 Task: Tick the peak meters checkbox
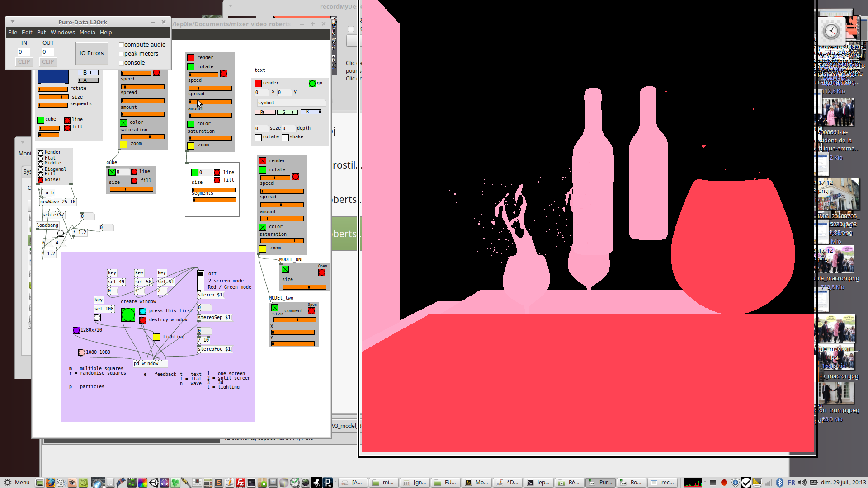pyautogui.click(x=121, y=54)
